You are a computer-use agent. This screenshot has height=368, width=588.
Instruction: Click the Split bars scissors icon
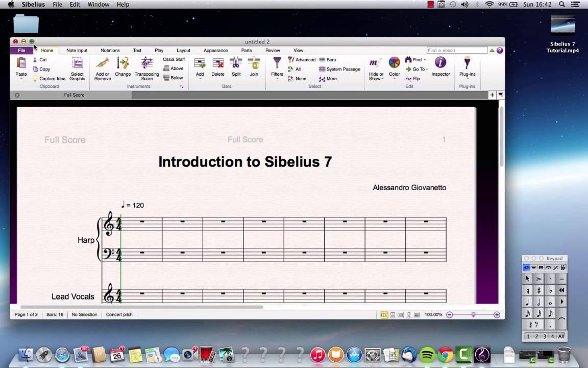pyautogui.click(x=236, y=63)
